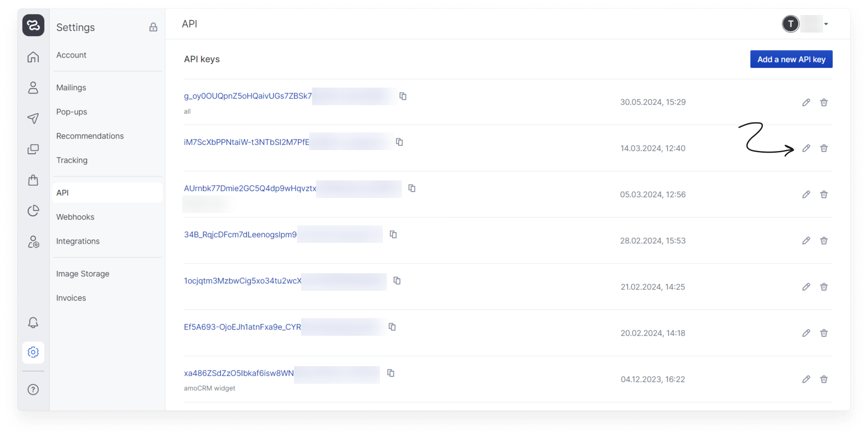
Task: Click the app logo at top of sidebar
Action: pyautogui.click(x=33, y=25)
